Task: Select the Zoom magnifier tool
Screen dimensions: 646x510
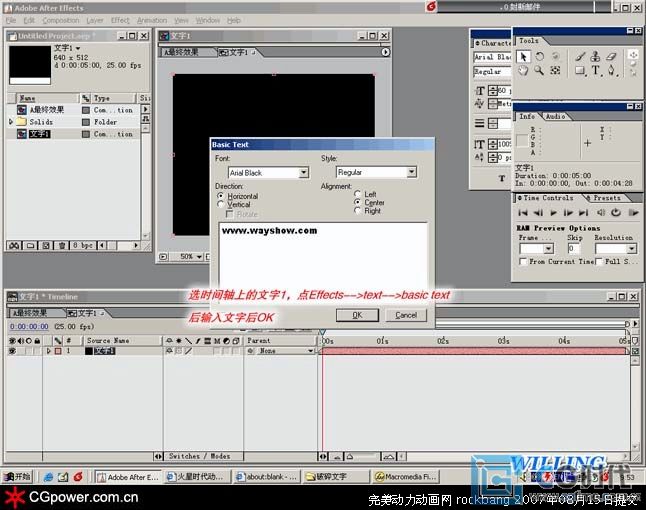Action: pos(539,70)
